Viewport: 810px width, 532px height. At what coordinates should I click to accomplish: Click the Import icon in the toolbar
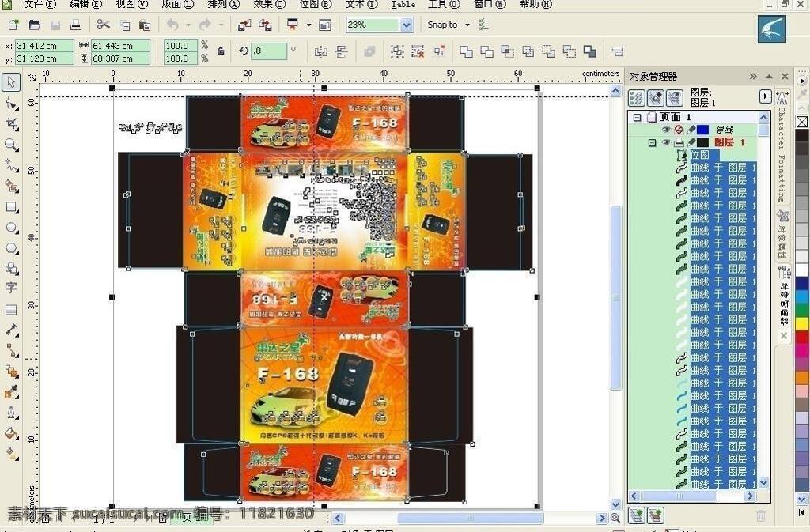pos(244,25)
